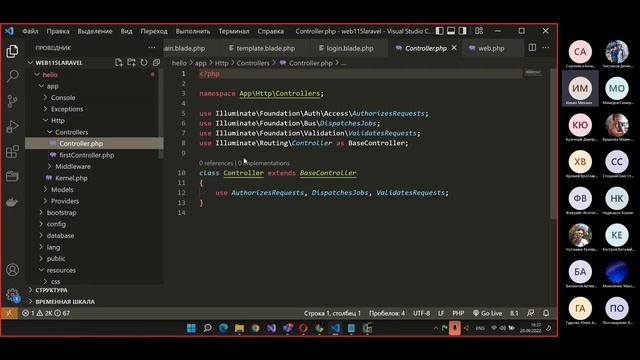Open Accounts icon in activity bar
Viewport: 640px width, 360px height.
tap(12, 270)
